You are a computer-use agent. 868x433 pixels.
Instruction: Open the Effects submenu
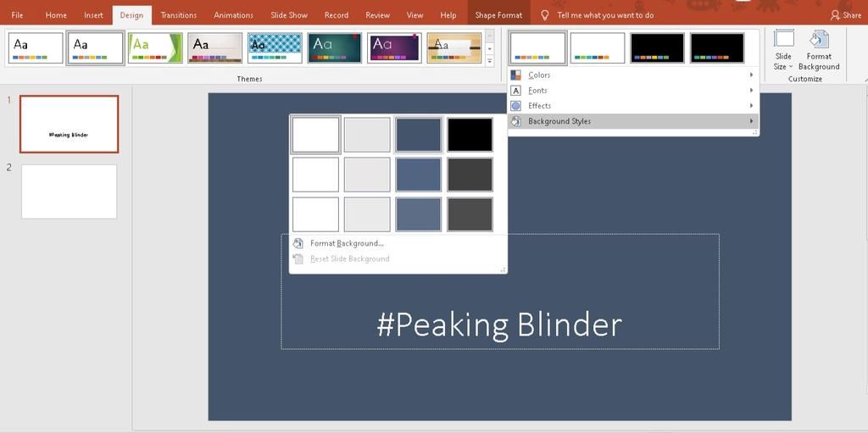[x=632, y=106]
